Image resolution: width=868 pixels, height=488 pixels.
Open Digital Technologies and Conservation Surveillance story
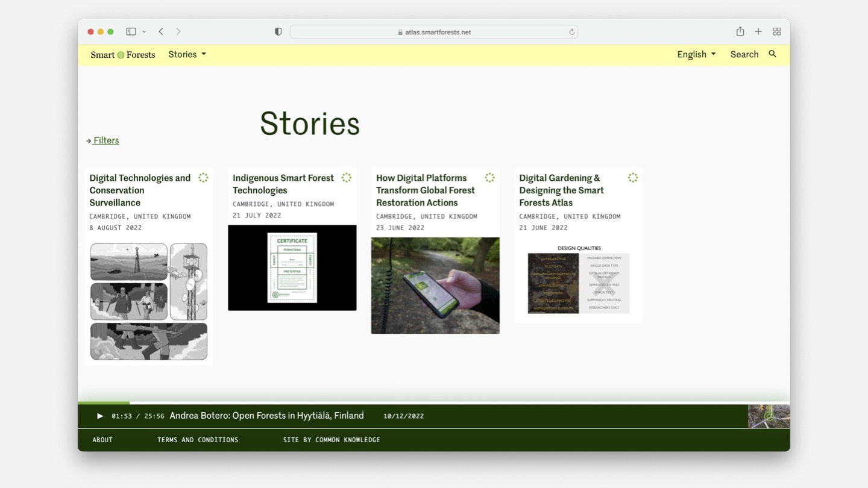(x=140, y=190)
